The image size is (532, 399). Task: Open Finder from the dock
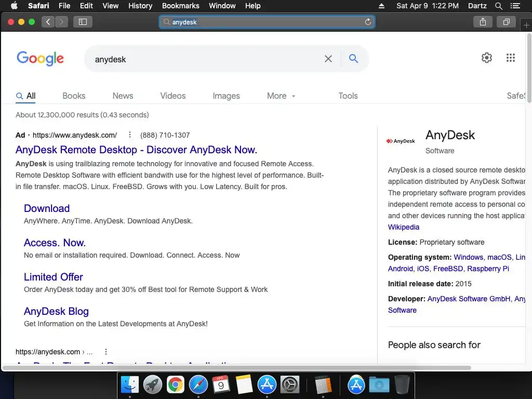130,385
